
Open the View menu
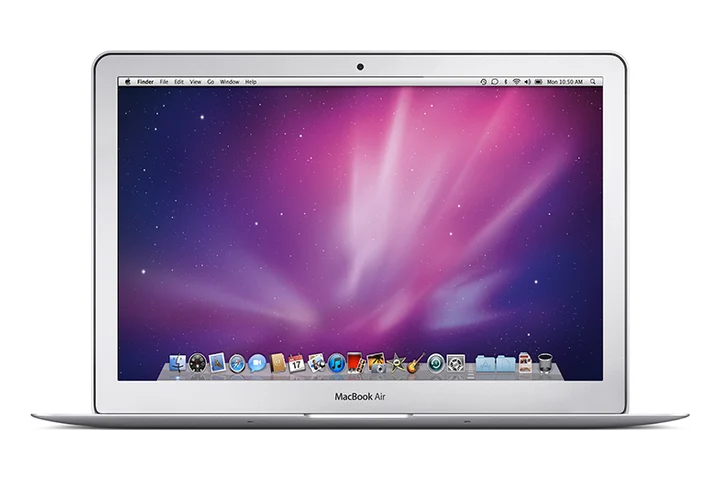[x=196, y=82]
